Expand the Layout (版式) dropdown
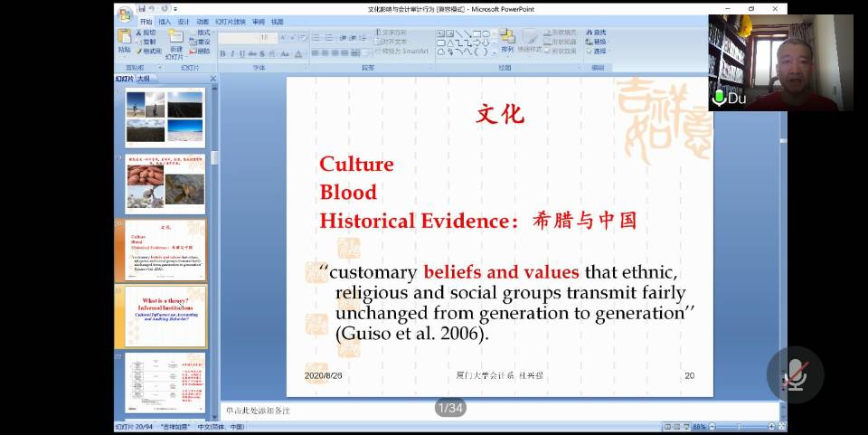 [203, 32]
